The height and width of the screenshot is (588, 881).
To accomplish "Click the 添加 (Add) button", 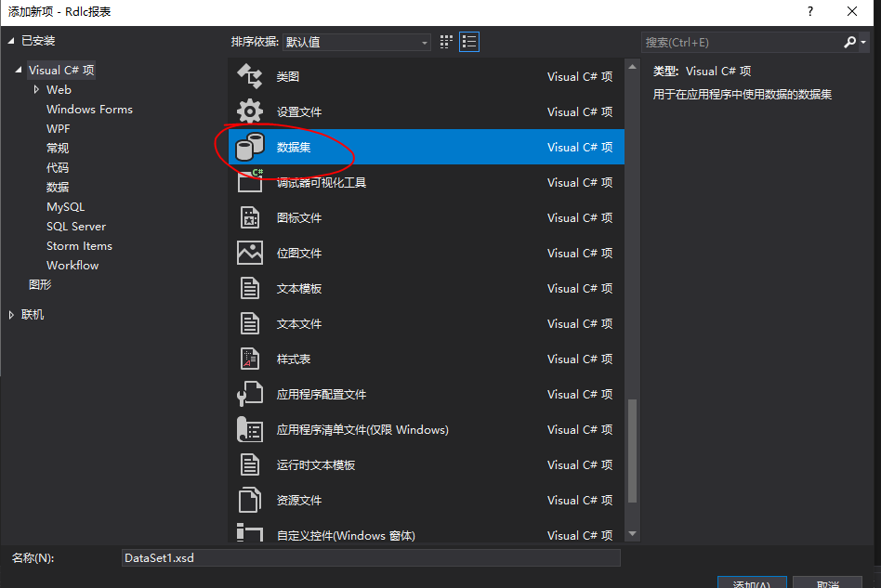I will [x=752, y=581].
